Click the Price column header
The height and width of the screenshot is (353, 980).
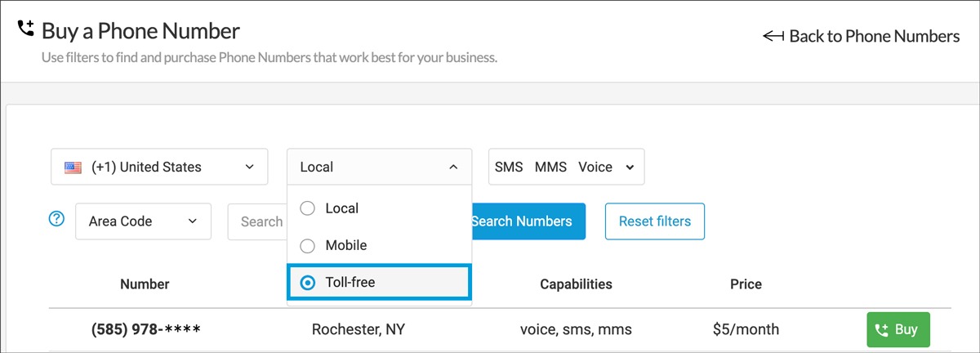coord(746,284)
